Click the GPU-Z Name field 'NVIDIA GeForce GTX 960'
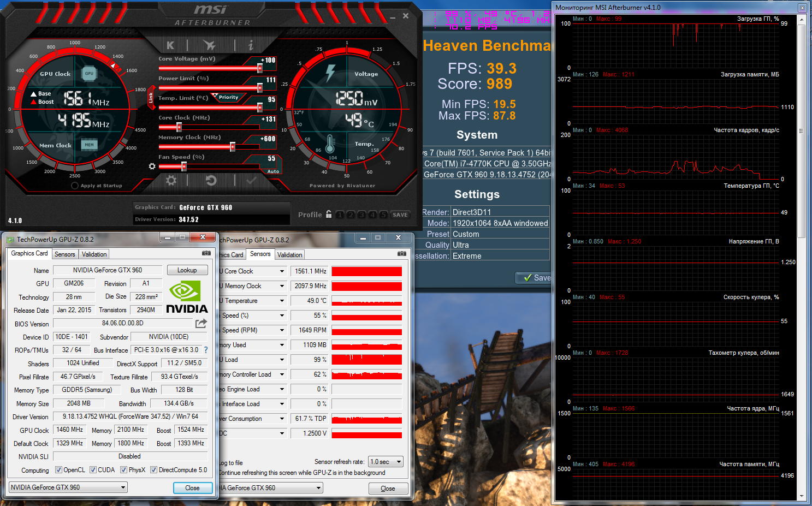This screenshot has height=506, width=812. tap(108, 270)
